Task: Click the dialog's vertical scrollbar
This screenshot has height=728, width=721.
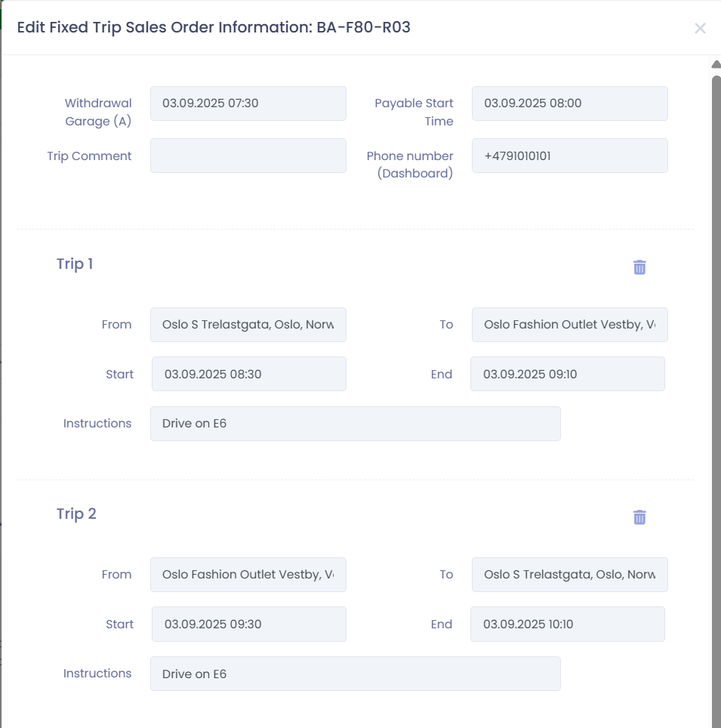Action: point(716,378)
